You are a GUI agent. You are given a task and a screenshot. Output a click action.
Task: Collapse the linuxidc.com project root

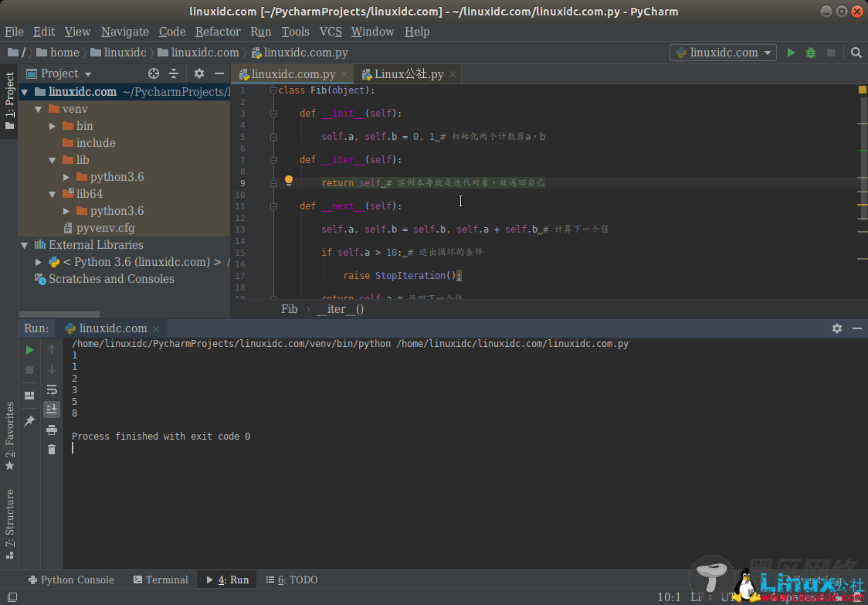tap(25, 92)
